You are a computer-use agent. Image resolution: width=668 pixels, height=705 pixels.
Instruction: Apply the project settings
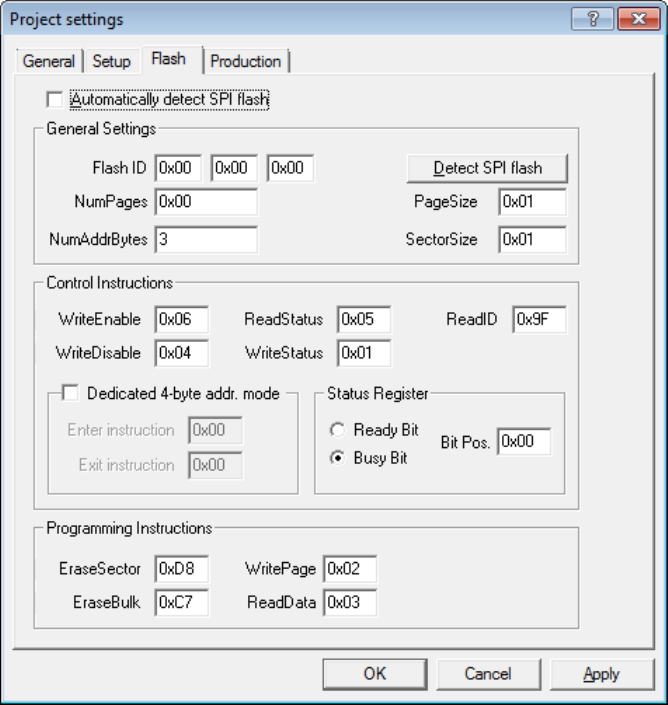tap(601, 674)
